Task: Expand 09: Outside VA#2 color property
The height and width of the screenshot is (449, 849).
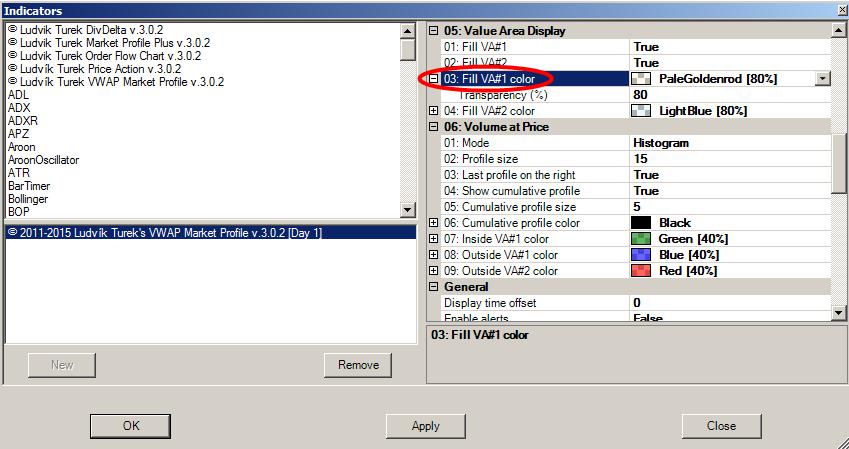Action: point(433,271)
